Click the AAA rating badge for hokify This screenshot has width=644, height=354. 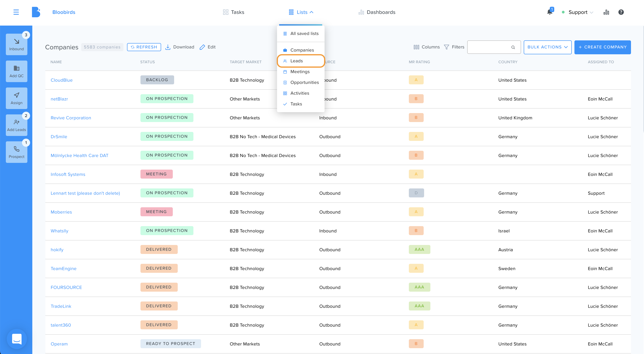point(419,249)
